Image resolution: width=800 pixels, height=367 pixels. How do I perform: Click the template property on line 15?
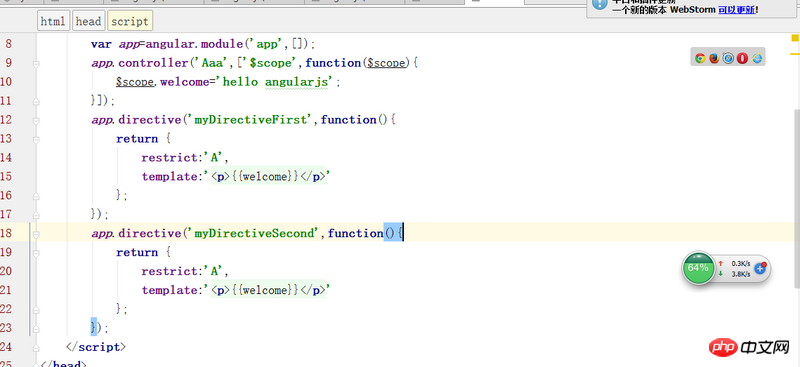click(169, 177)
